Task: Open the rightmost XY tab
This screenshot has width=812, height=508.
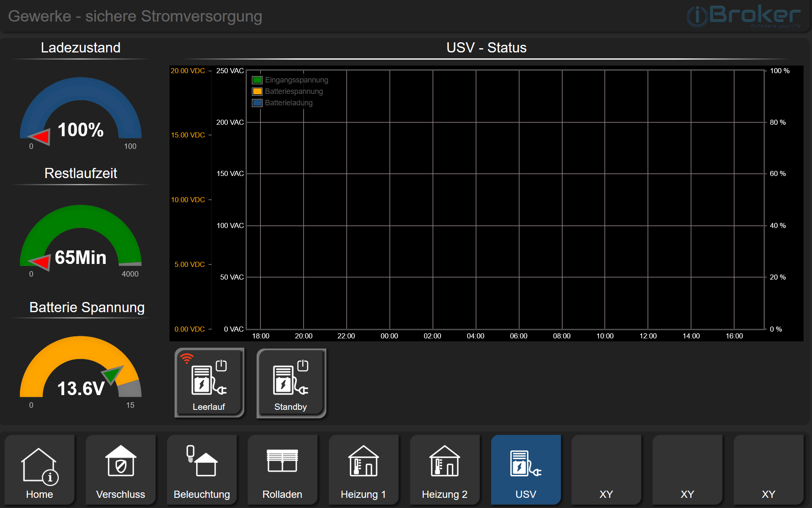Action: pyautogui.click(x=768, y=470)
